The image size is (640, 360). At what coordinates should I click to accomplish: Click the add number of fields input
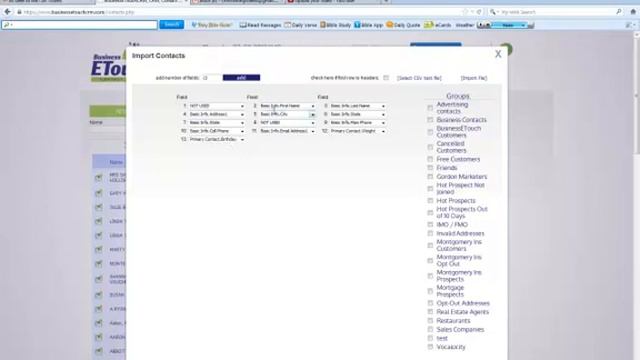[x=211, y=78]
